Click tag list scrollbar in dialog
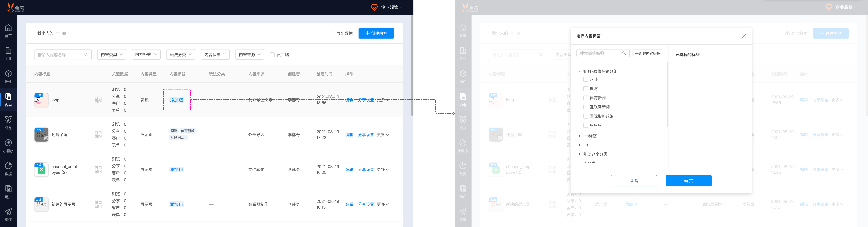The image size is (868, 227). [667, 95]
